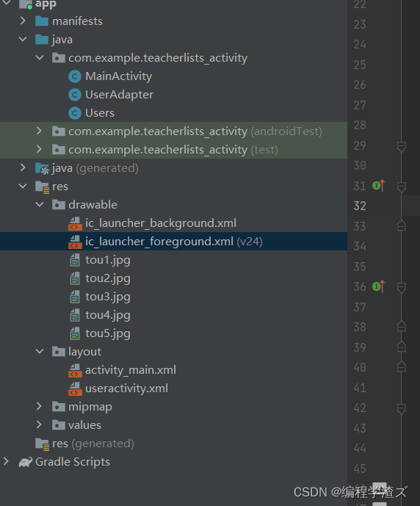420x506 pixels.
Task: Click the activity_main.xml file icon
Action: 75,370
